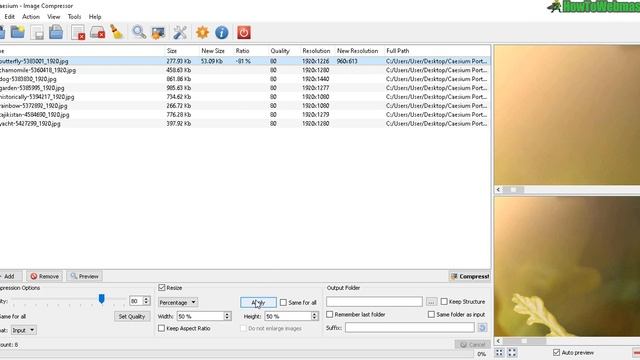Click the Suffix reset icon
The height and width of the screenshot is (360, 640).
(482, 327)
